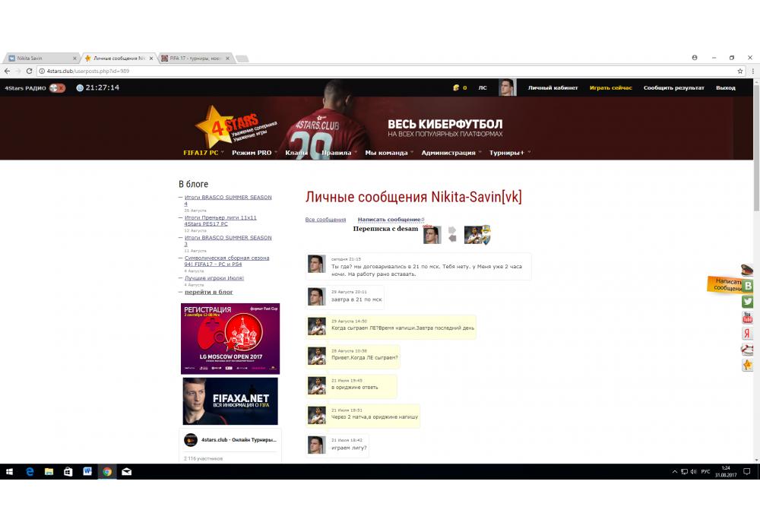Image resolution: width=760 pixels, height=532 pixels.
Task: Click the LG Moscow Open 2017 banner
Action: [230, 339]
